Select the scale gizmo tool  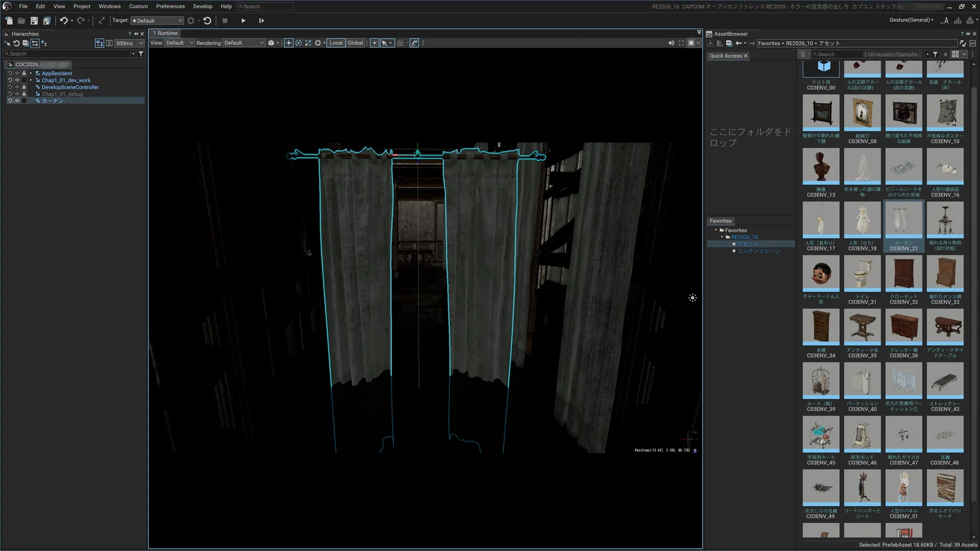(308, 43)
